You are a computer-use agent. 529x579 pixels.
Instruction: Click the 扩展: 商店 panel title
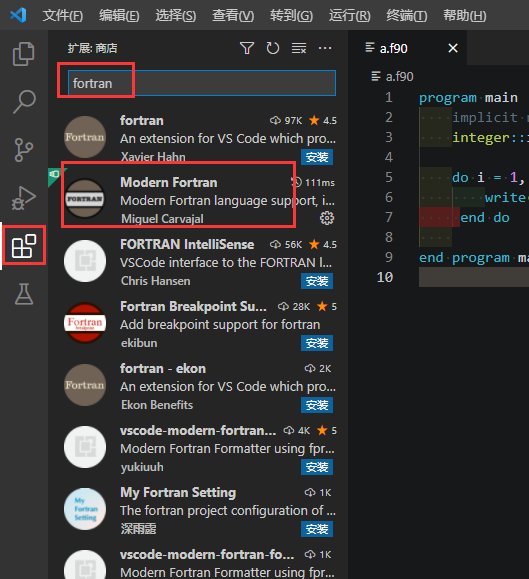(x=92, y=48)
